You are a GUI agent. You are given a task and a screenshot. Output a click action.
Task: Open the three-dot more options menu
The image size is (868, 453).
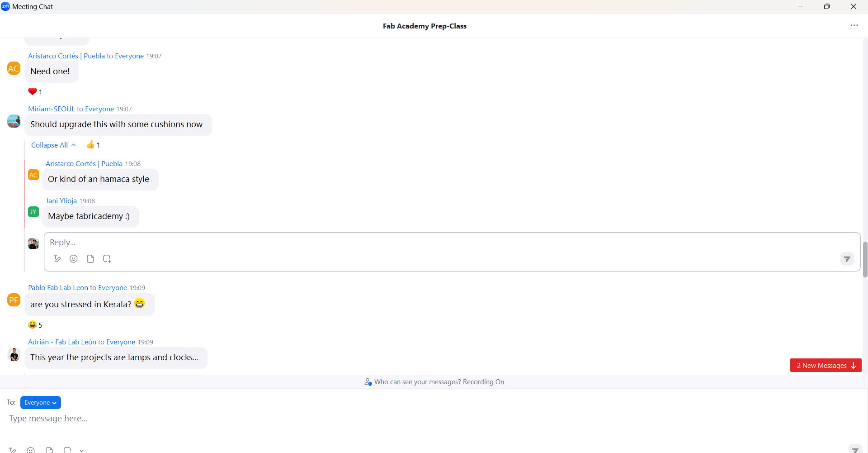pos(854,25)
